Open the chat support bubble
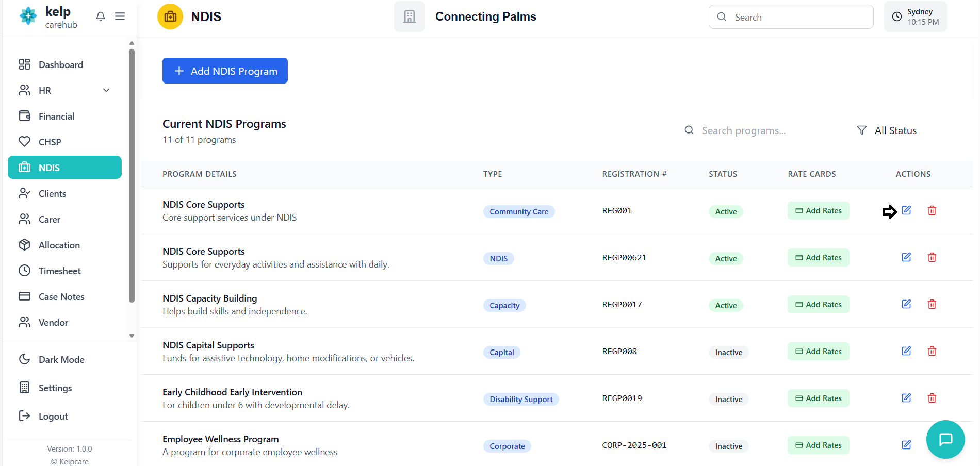 pos(945,439)
